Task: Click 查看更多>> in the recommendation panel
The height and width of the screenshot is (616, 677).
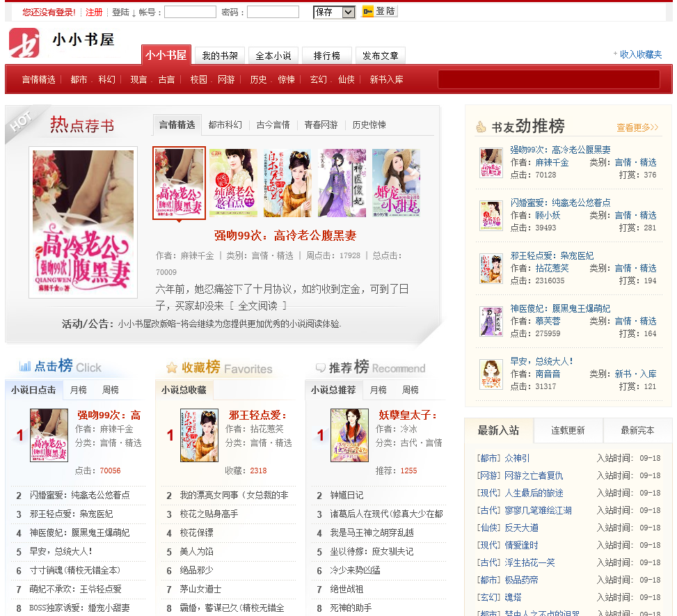Action: [637, 127]
